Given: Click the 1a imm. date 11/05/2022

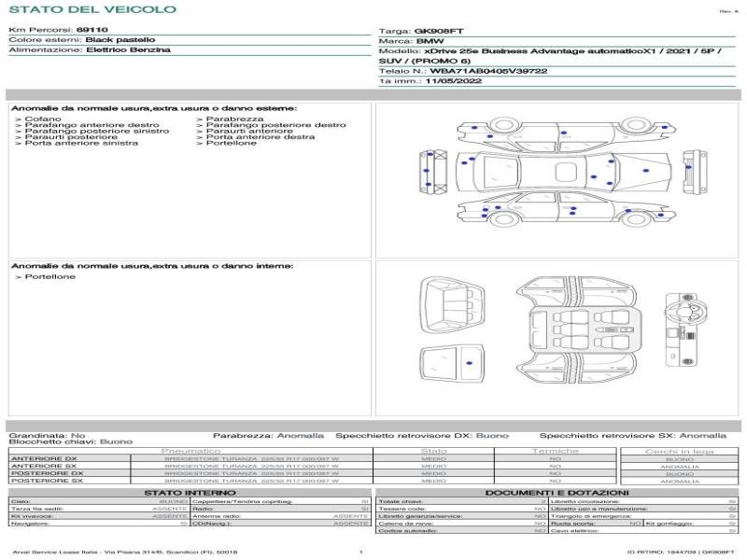Looking at the screenshot, I should click(x=454, y=81).
